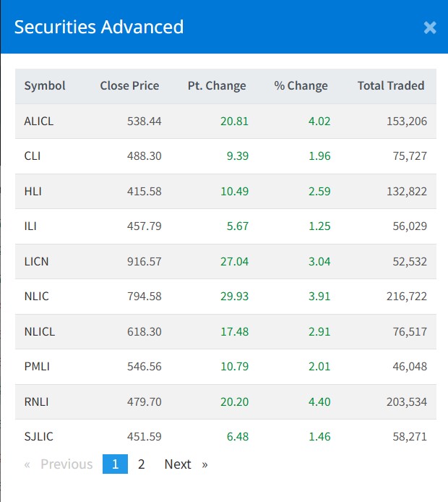
Task: Click the SJLIC symbol cell
Action: pyautogui.click(x=39, y=437)
